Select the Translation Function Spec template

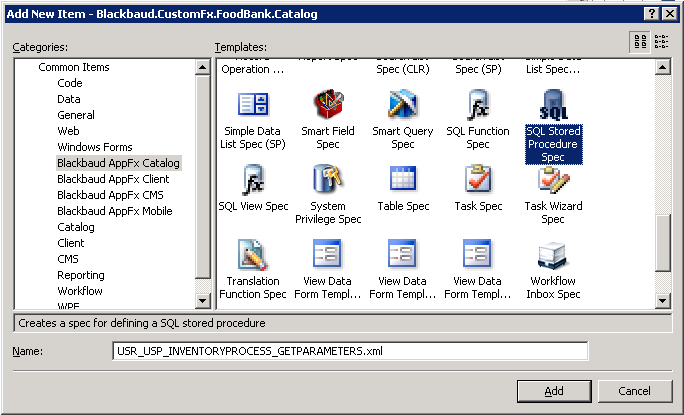point(253,256)
